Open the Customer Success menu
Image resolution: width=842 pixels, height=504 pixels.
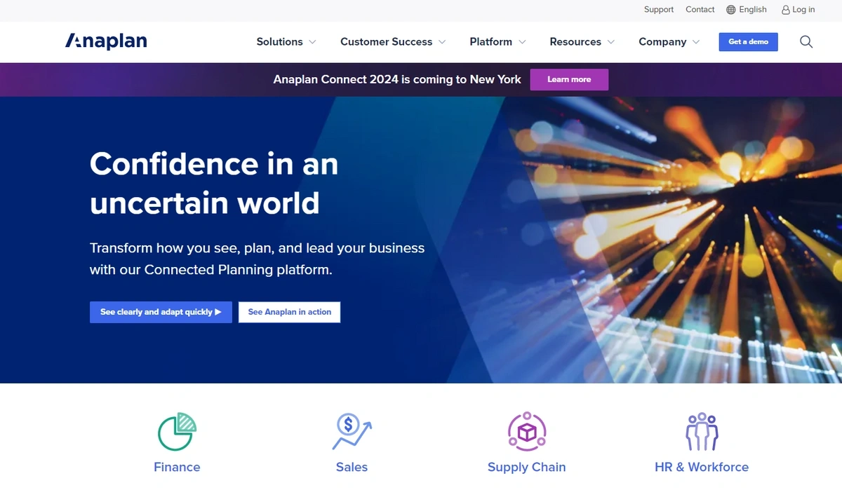386,42
